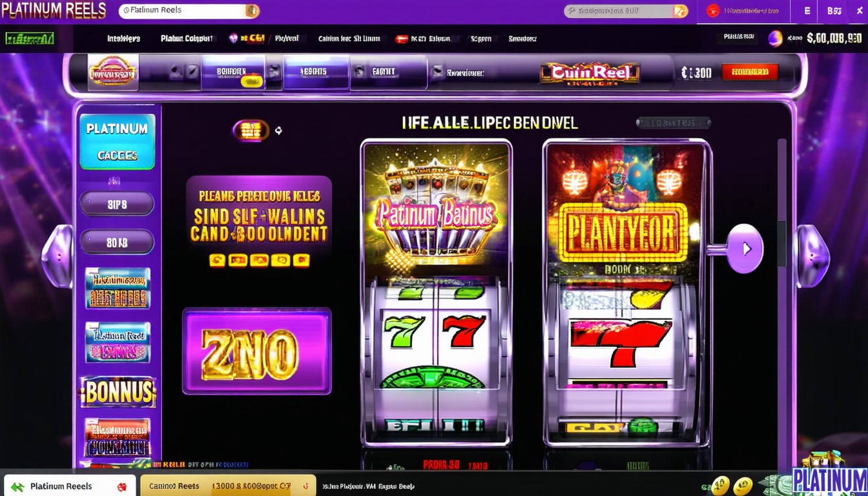Go to next games with round arrow
The height and width of the screenshot is (496, 868).
pos(745,249)
